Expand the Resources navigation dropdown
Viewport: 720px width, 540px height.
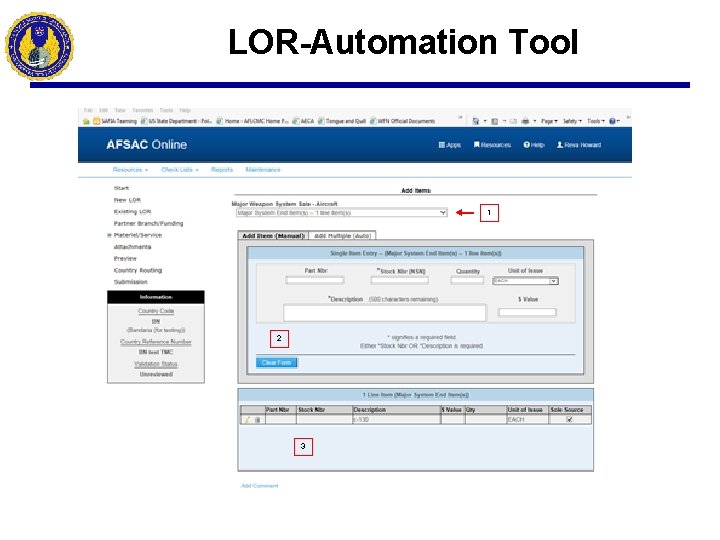pyautogui.click(x=130, y=170)
